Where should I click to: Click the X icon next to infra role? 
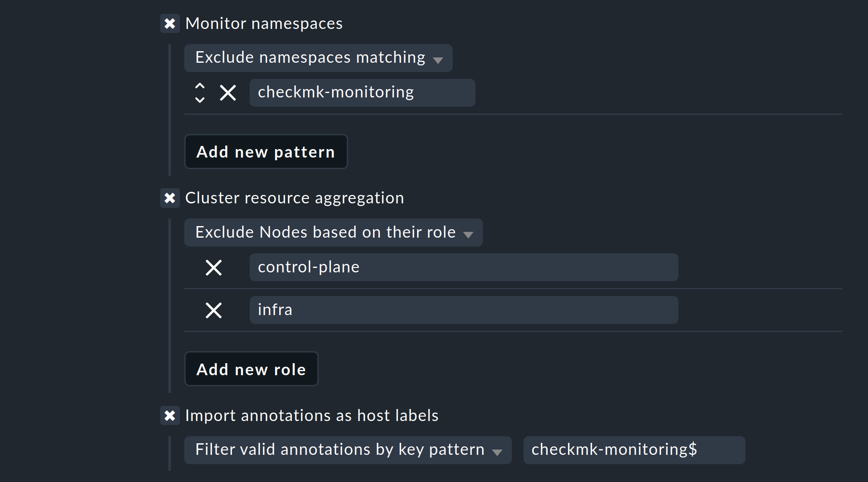(x=215, y=309)
